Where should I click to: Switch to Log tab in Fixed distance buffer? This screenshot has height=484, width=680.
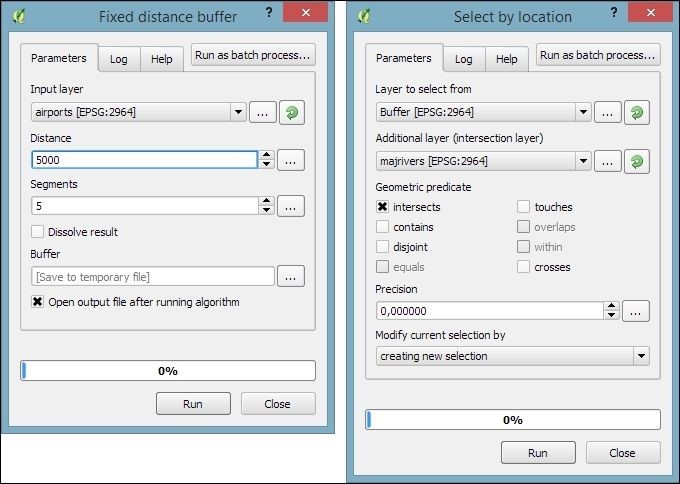(119, 59)
